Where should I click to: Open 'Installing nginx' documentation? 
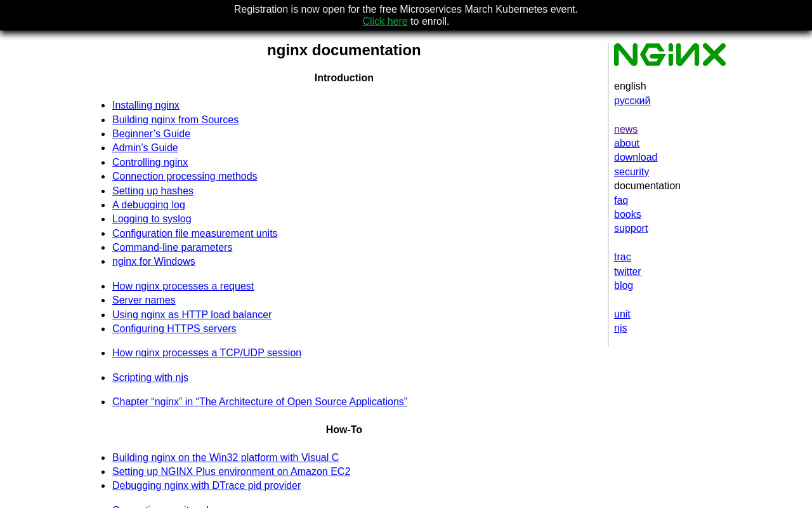[146, 105]
